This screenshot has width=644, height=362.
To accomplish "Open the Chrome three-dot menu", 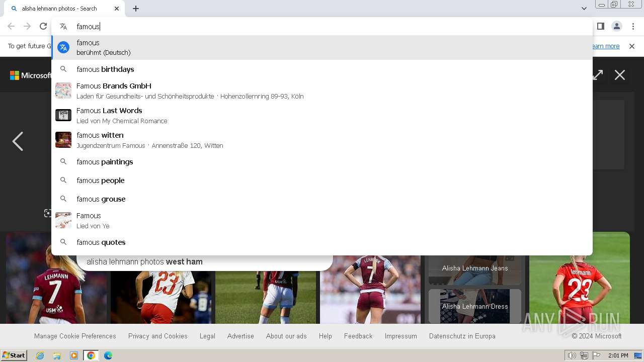I will click(x=633, y=26).
